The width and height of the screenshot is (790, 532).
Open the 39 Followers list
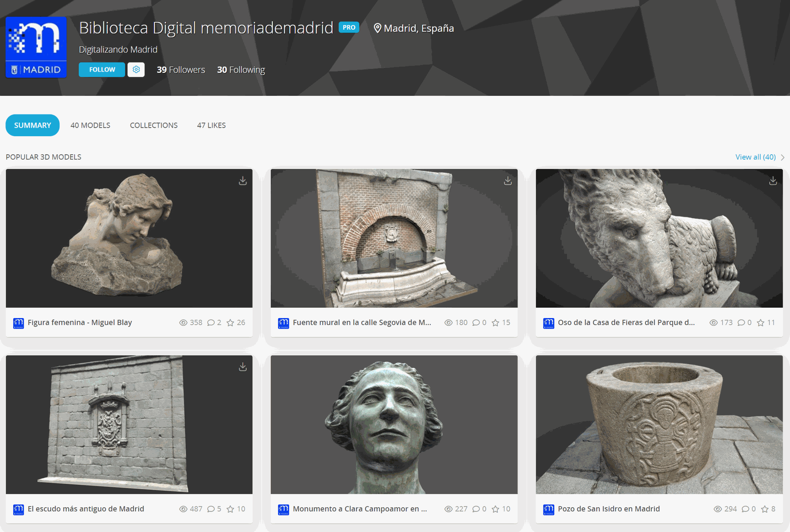click(181, 70)
